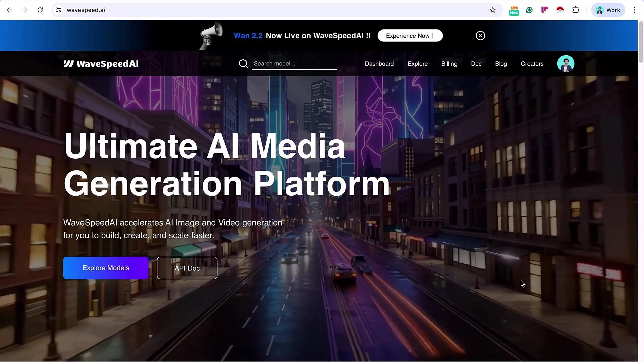Click the WaveSpeedAI logo
This screenshot has height=362, width=644.
coord(101,64)
